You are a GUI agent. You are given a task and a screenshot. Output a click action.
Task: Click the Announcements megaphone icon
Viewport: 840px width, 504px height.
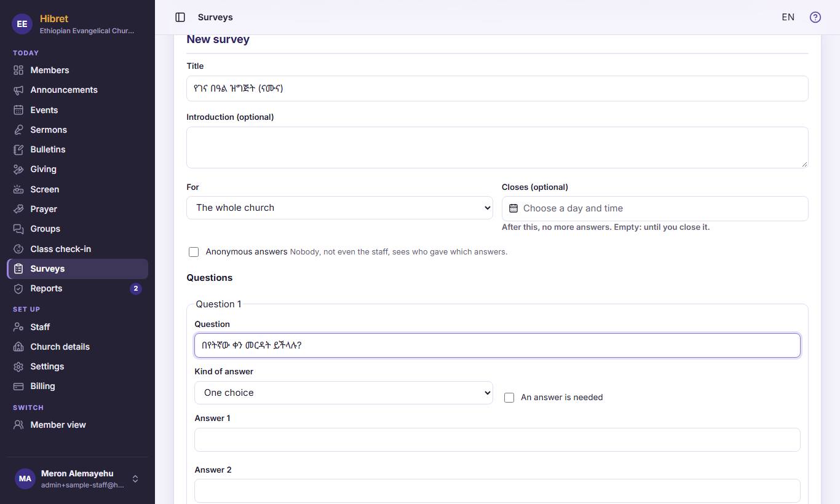(18, 90)
